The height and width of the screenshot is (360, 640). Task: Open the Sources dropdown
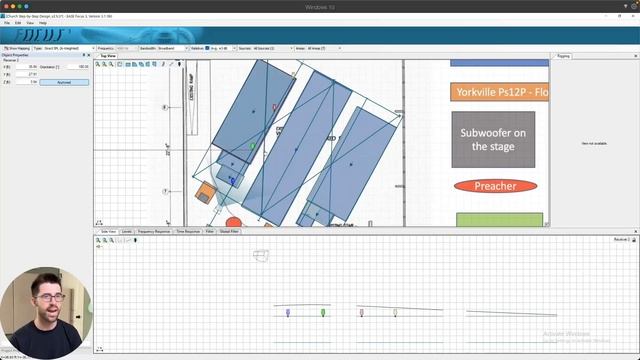point(273,48)
